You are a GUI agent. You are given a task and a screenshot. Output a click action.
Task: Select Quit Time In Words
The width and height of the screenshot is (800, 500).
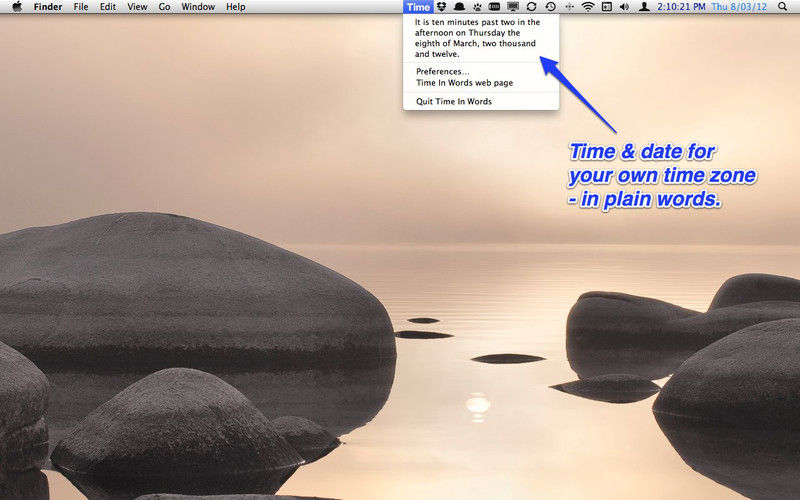454,101
